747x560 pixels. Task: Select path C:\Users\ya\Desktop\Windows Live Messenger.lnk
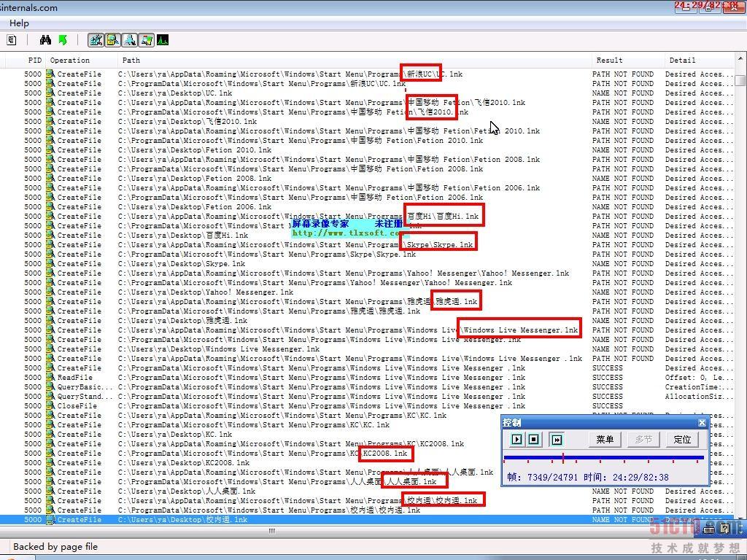pos(219,349)
